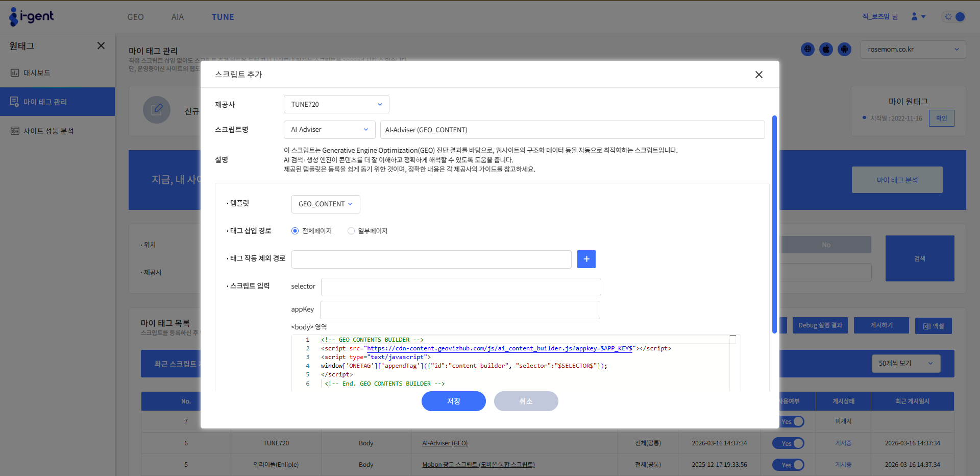The height and width of the screenshot is (476, 980).
Task: Click the i-gent logo
Action: 31,16
